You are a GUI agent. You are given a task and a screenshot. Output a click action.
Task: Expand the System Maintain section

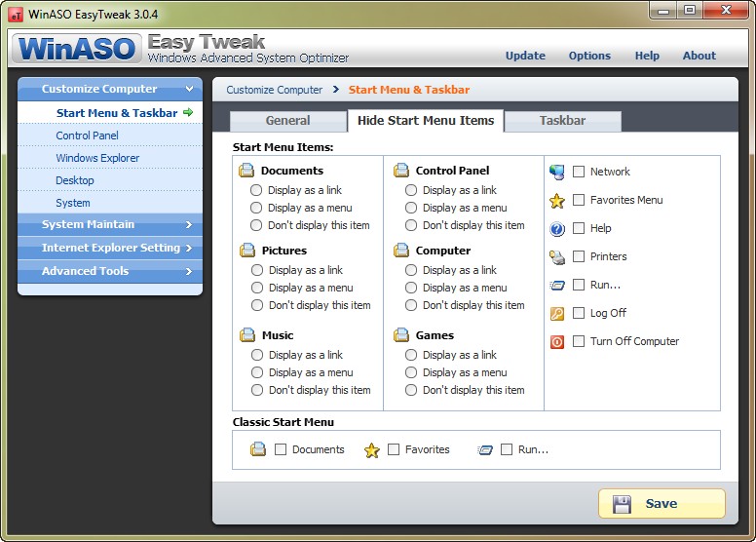point(110,224)
